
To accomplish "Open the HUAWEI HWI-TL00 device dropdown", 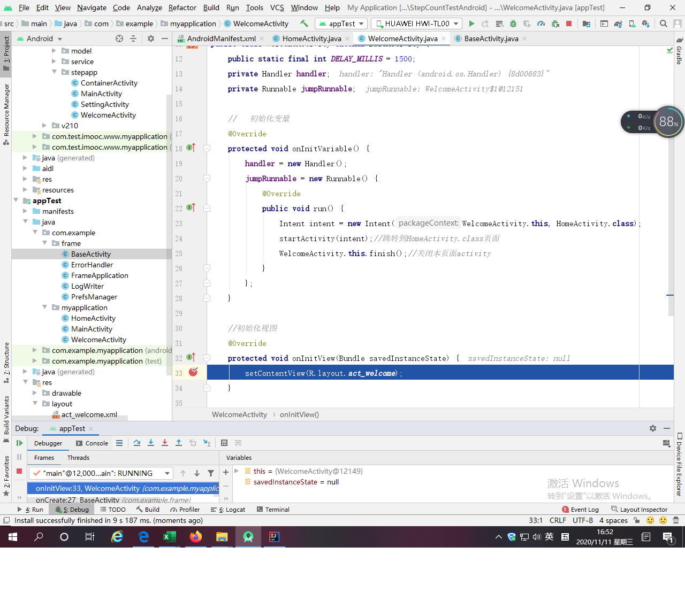I will pyautogui.click(x=416, y=24).
